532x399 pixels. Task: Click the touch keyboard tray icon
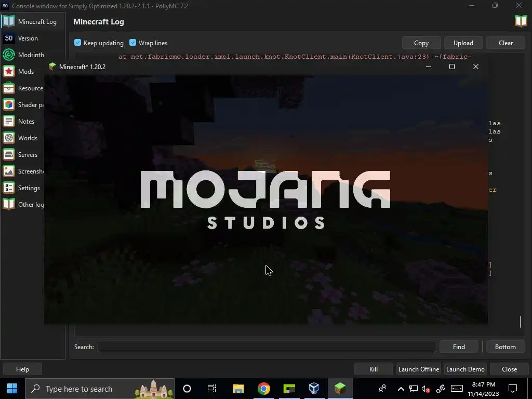point(457,389)
